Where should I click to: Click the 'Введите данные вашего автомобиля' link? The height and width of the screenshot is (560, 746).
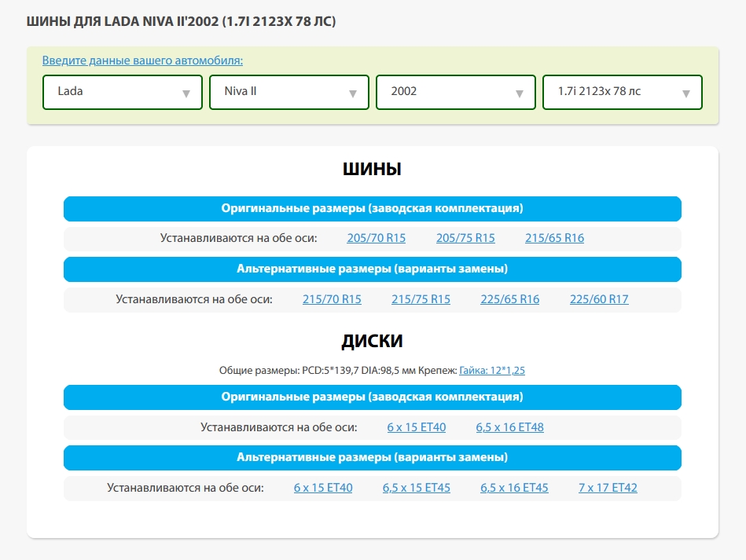click(x=142, y=60)
